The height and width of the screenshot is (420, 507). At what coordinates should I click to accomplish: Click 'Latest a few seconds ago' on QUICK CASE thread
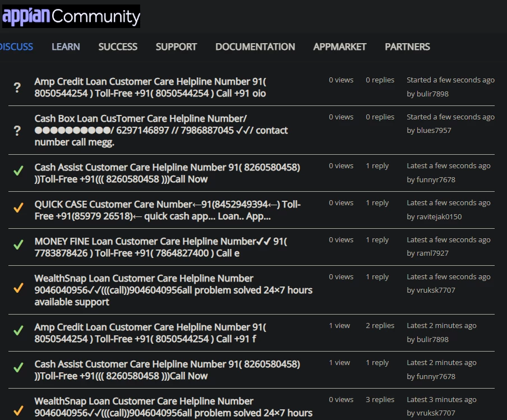(449, 203)
